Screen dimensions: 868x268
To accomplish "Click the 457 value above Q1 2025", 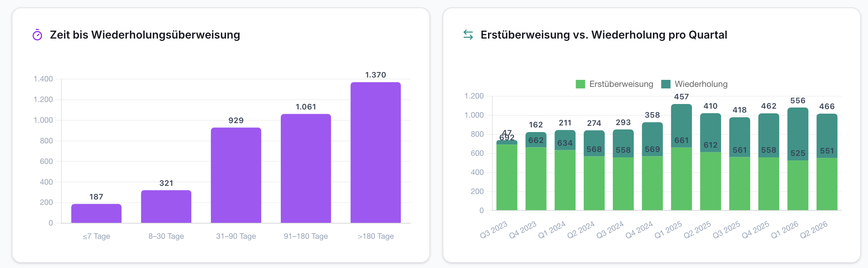I will tap(681, 97).
